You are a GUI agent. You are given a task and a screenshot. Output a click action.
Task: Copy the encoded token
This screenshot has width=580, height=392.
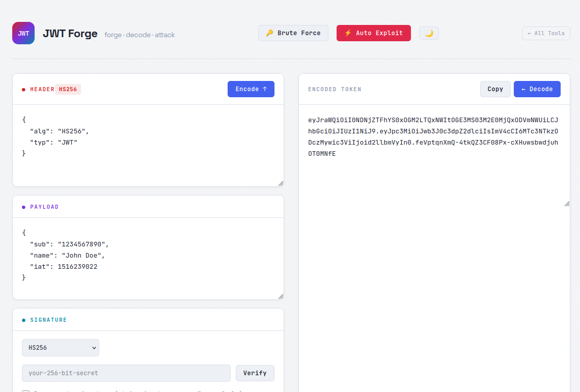tap(495, 89)
